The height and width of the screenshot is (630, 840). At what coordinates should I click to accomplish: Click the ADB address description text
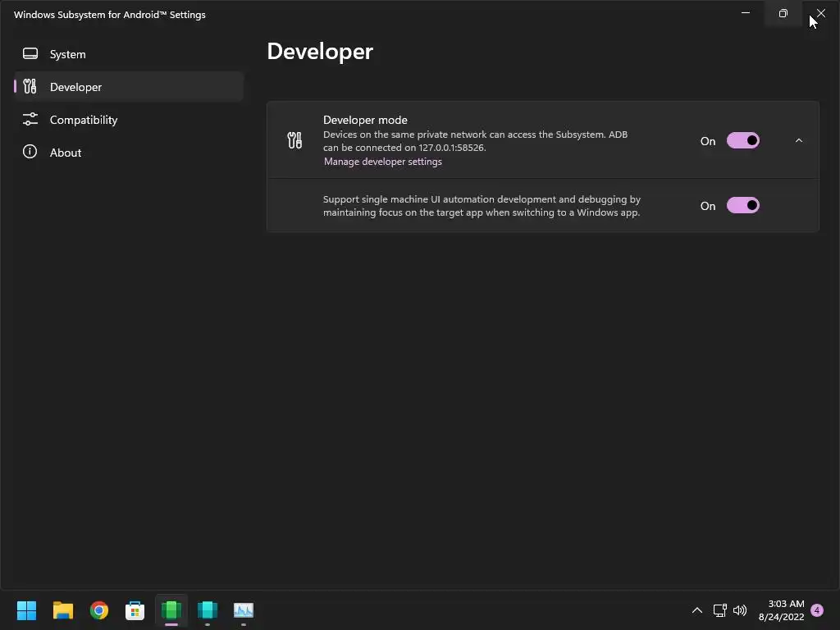(475, 141)
